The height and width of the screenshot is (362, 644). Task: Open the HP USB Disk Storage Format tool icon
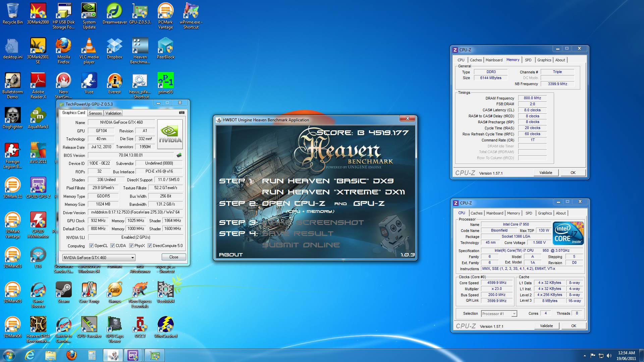(x=64, y=16)
